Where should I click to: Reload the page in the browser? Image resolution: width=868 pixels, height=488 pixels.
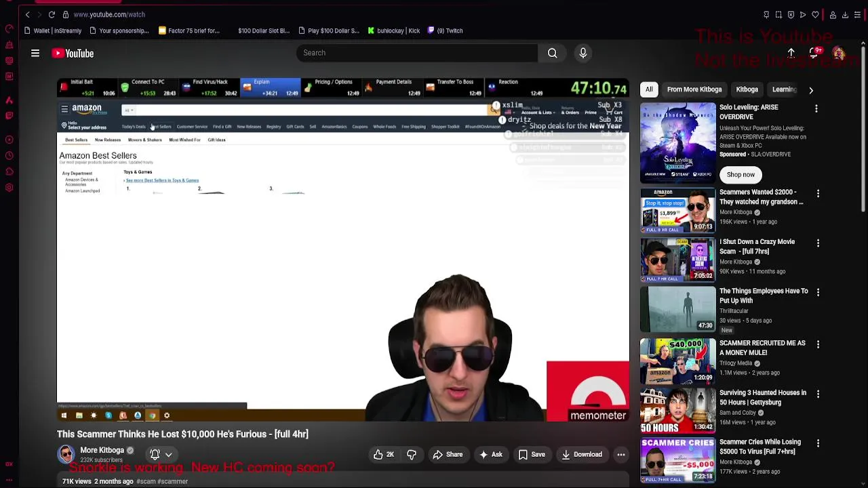(52, 14)
